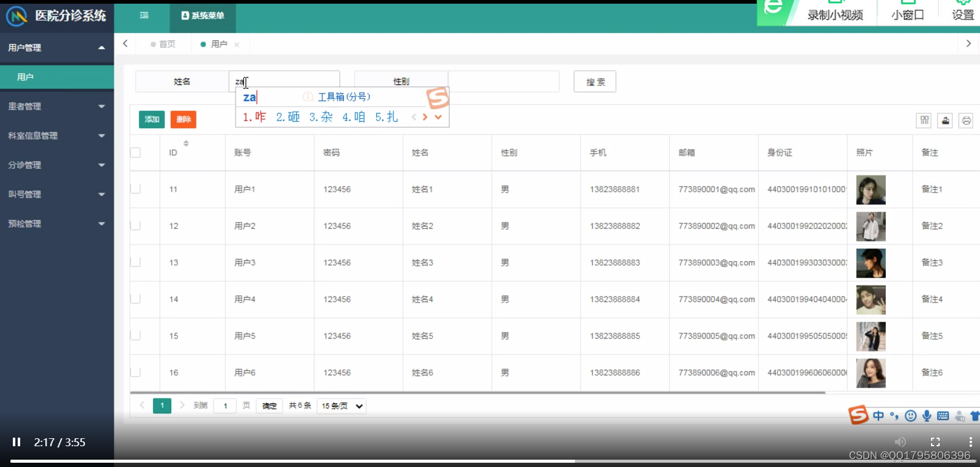Toggle the video volume icon
The image size is (980, 467).
(900, 441)
